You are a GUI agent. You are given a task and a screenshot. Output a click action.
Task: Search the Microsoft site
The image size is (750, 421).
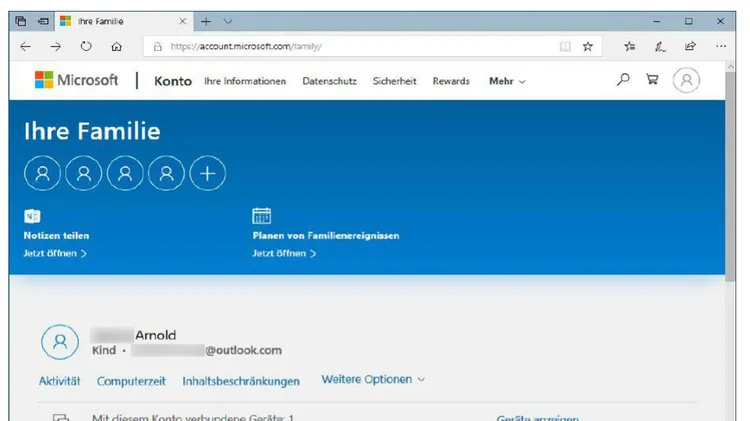click(623, 79)
